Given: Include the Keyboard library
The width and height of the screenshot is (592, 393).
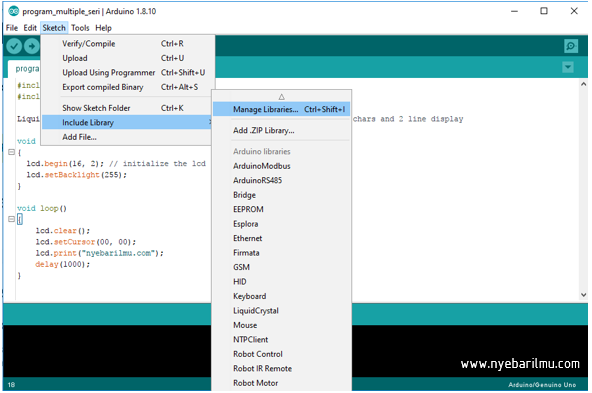Looking at the screenshot, I should pos(282,296).
